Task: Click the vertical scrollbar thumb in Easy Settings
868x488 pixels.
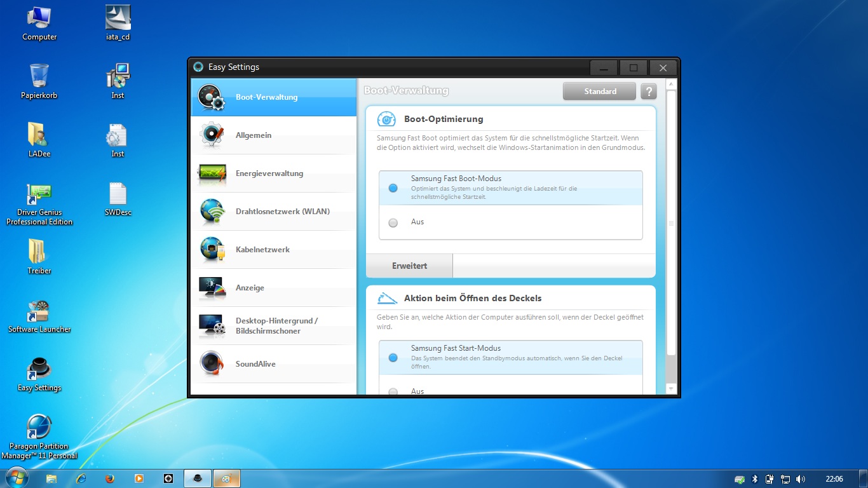Action: click(x=671, y=222)
